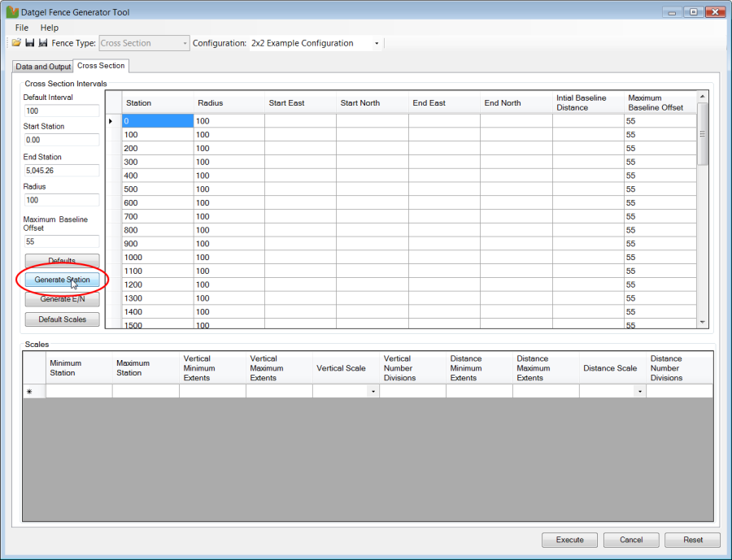Viewport: 732px width, 560px height.
Task: Open the Help menu
Action: (50, 28)
